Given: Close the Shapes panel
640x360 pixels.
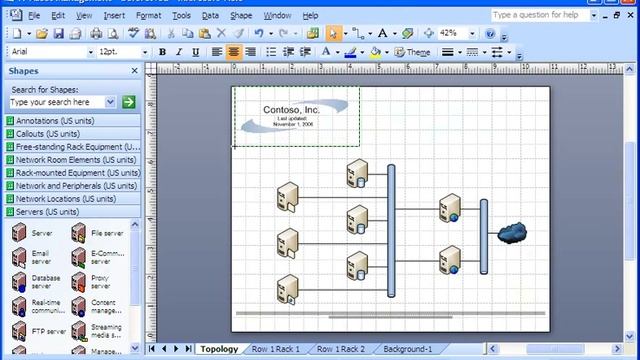Looking at the screenshot, I should pos(134,71).
